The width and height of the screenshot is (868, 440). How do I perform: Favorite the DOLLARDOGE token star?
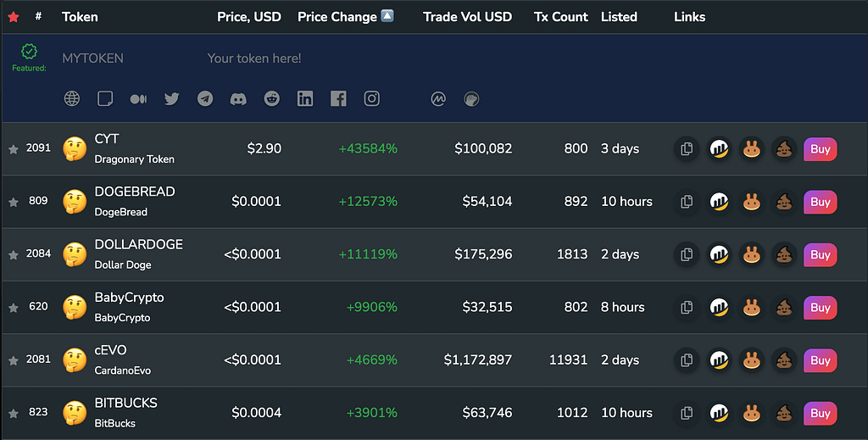[14, 254]
